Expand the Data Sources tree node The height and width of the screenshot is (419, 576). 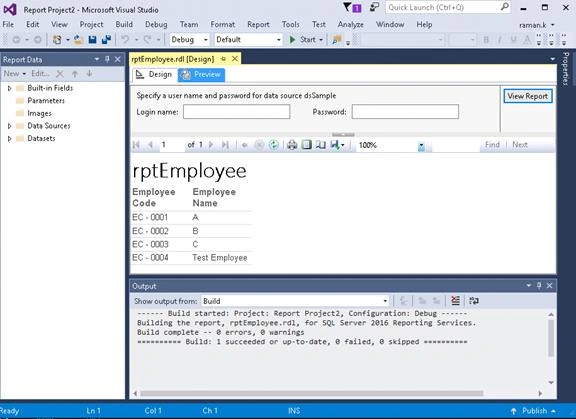pos(10,126)
